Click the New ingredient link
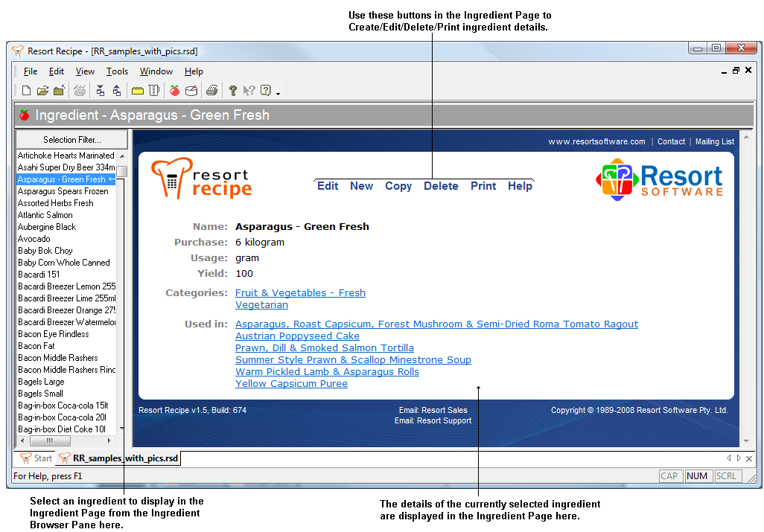This screenshot has width=764, height=532. coord(362,186)
